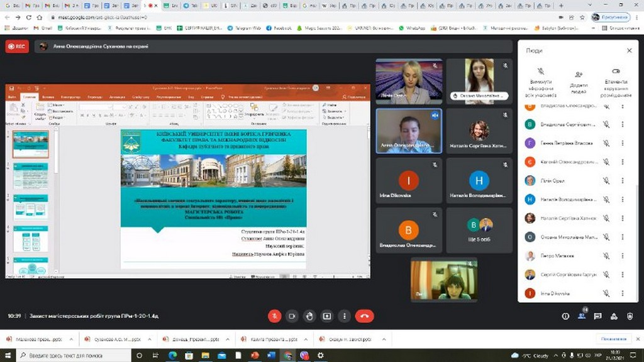Open the host management controls toggle in the People panel
The image size is (644, 362).
[616, 72]
